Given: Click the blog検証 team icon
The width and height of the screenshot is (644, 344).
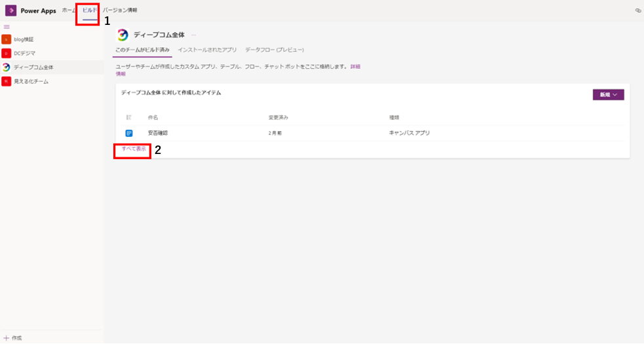Looking at the screenshot, I should pos(7,39).
